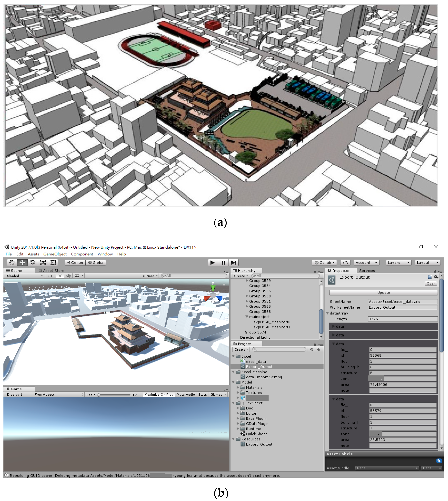Select the Move tool
This screenshot has width=448, height=501.
(x=22, y=263)
